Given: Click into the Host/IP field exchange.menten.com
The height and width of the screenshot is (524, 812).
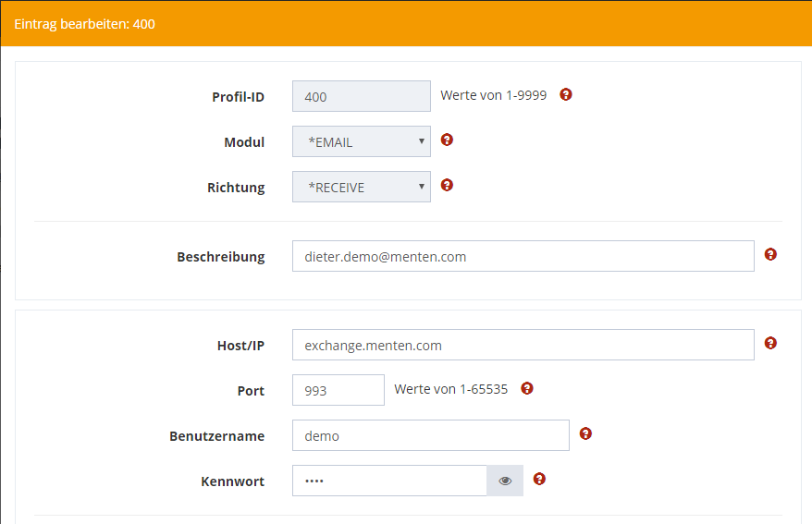Looking at the screenshot, I should 523,346.
